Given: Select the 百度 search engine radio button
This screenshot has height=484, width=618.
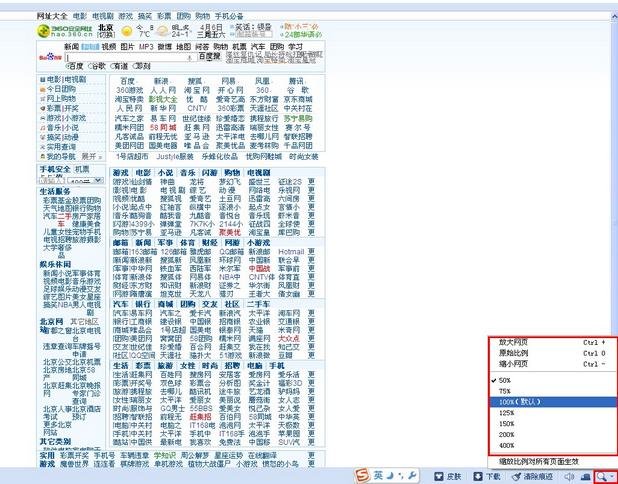Looking at the screenshot, I should (68, 66).
